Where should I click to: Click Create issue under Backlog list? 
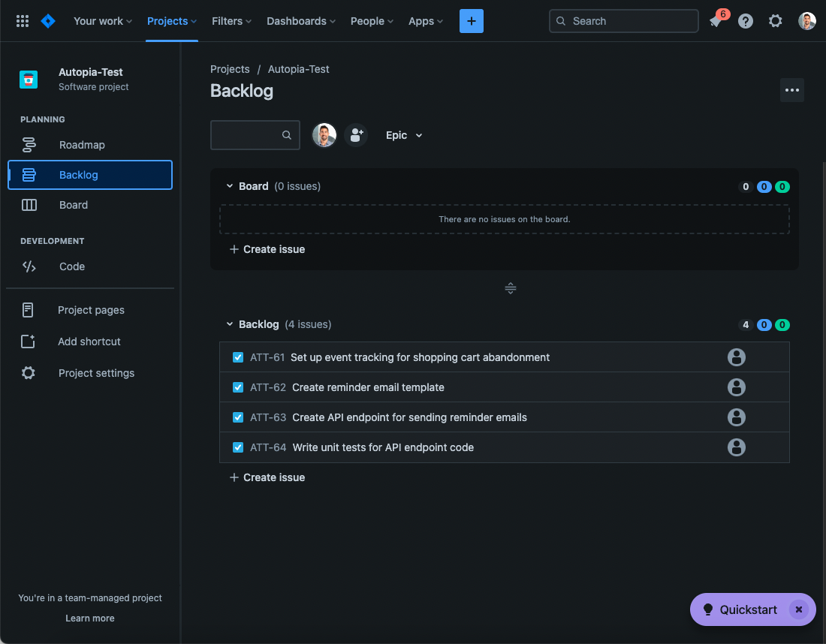pos(267,477)
